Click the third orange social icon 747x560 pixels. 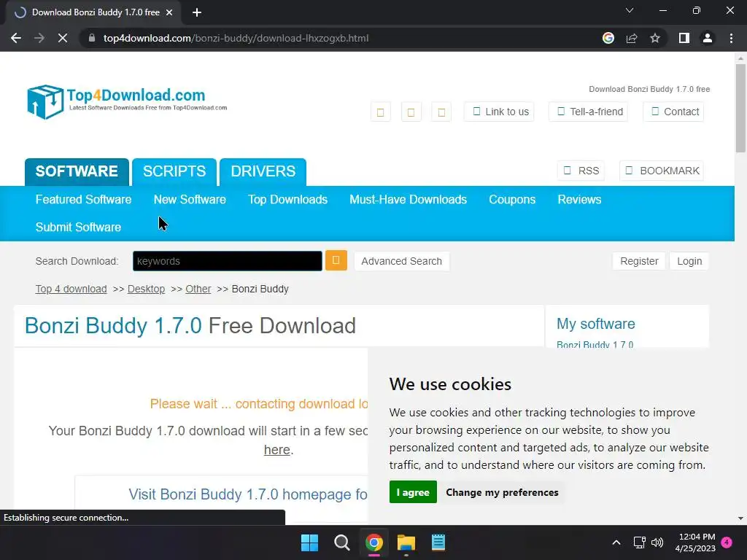(x=441, y=112)
